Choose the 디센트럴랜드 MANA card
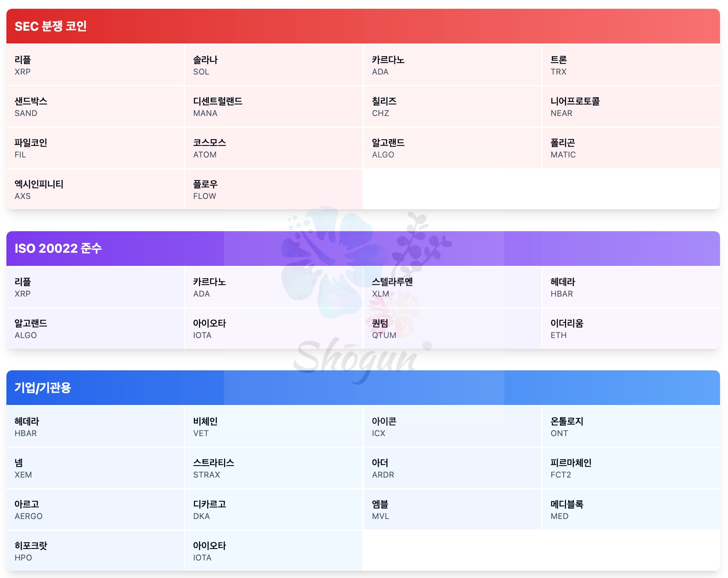The width and height of the screenshot is (728, 578). [x=273, y=106]
